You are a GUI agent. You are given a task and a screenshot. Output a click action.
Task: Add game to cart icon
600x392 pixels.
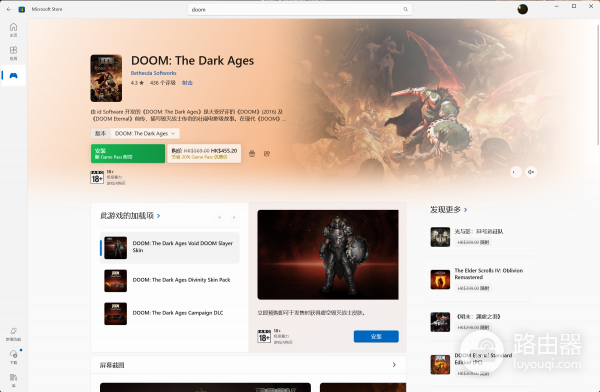point(252,154)
